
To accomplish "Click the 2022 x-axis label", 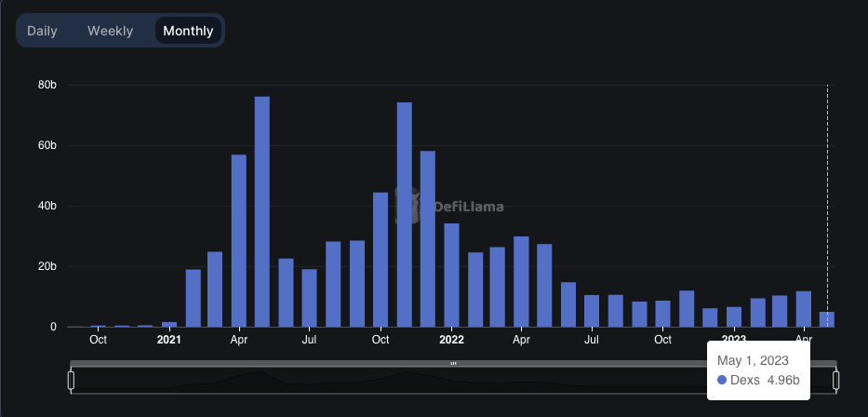I will coord(451,340).
